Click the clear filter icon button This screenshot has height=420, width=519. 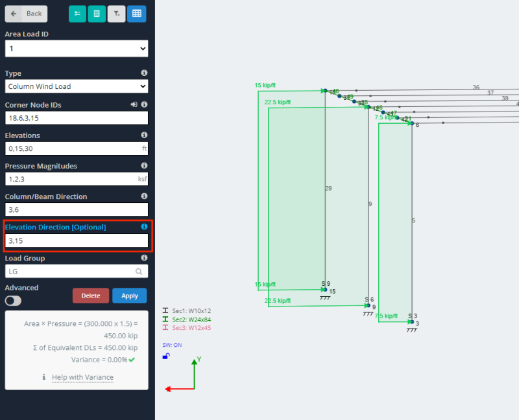tap(116, 14)
